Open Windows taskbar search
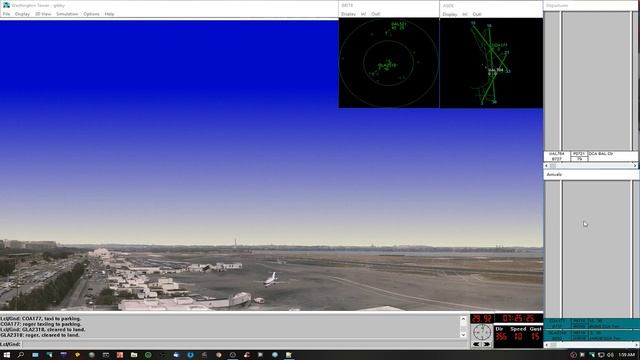Image resolution: width=640 pixels, height=360 pixels. [x=21, y=355]
